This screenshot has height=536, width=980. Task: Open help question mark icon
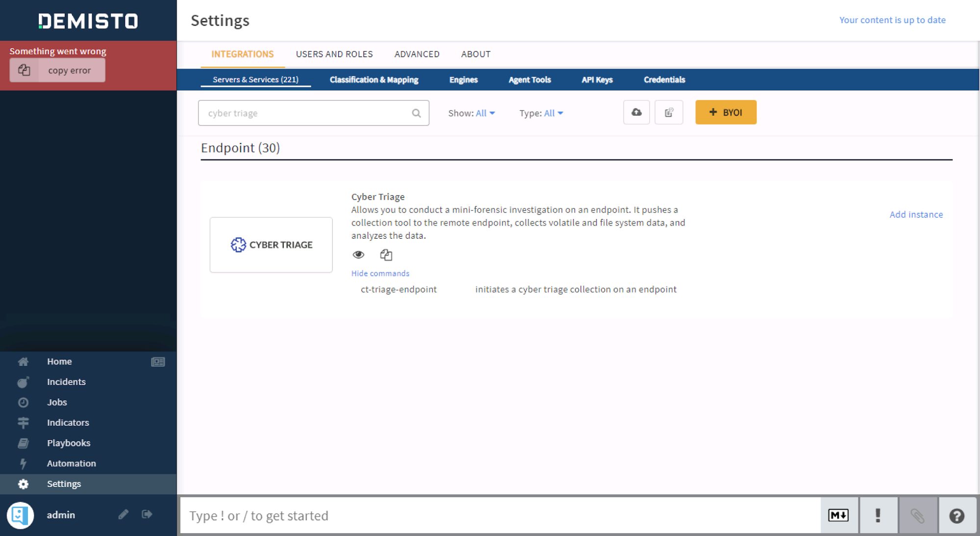[957, 515]
